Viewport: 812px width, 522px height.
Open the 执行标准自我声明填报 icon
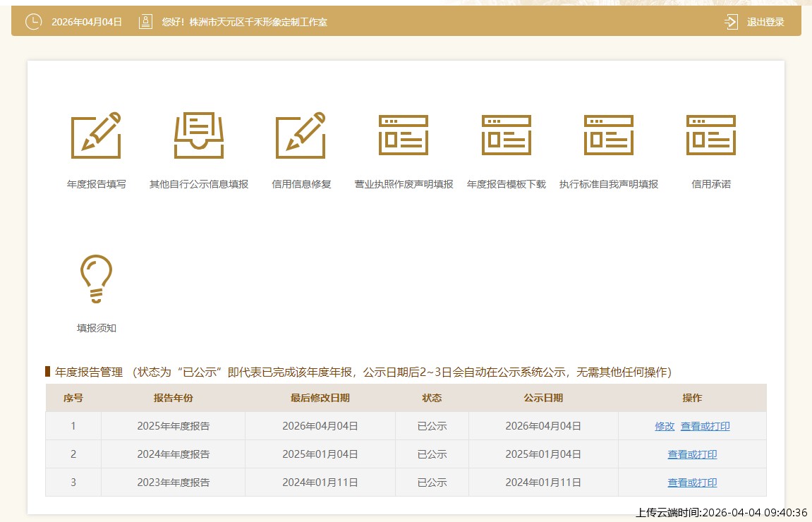click(x=608, y=135)
